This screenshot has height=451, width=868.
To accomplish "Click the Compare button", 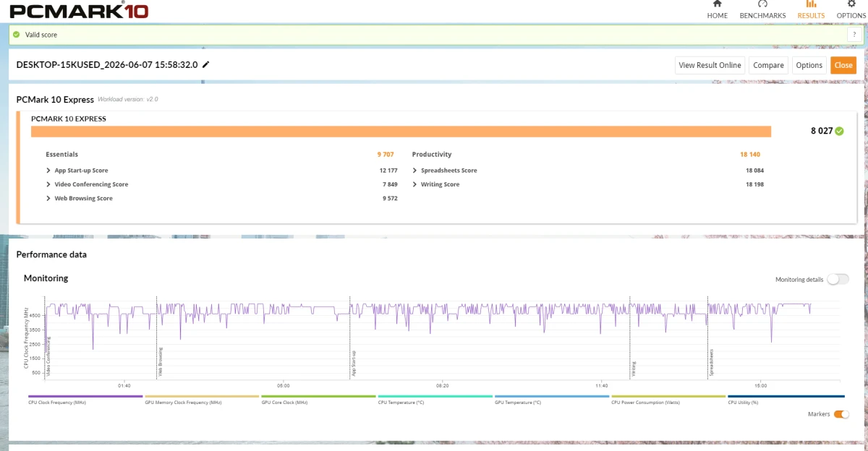I will [768, 65].
